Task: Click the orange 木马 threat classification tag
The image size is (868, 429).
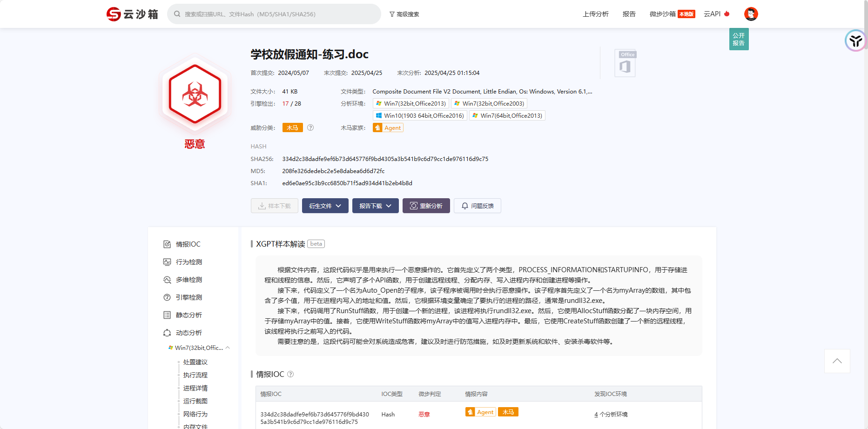Action: 292,127
